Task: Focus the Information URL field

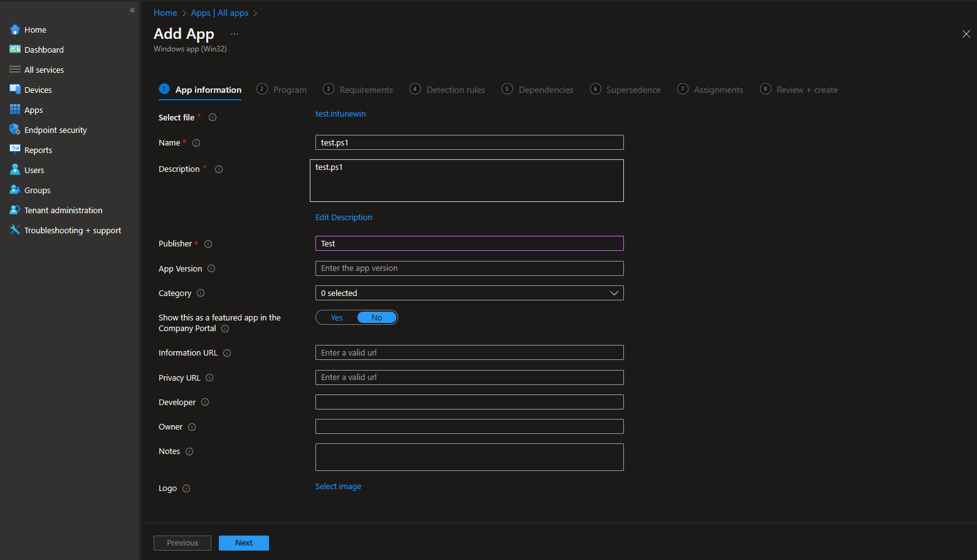Action: (x=469, y=352)
